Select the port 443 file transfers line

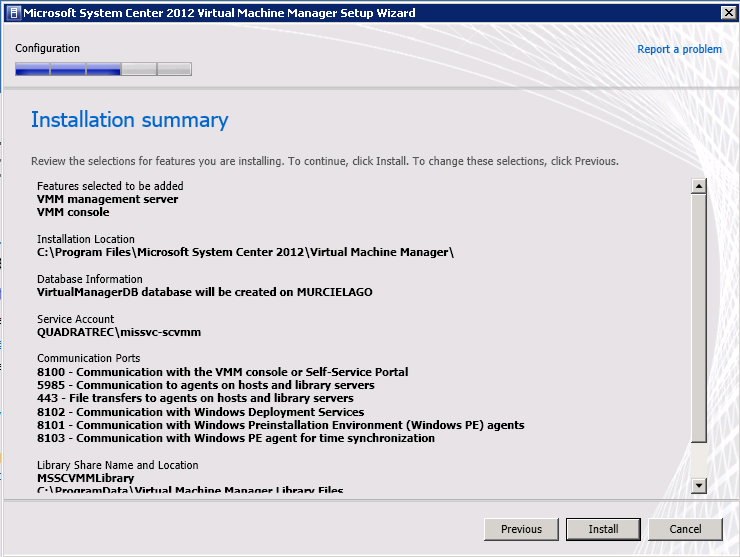point(195,398)
